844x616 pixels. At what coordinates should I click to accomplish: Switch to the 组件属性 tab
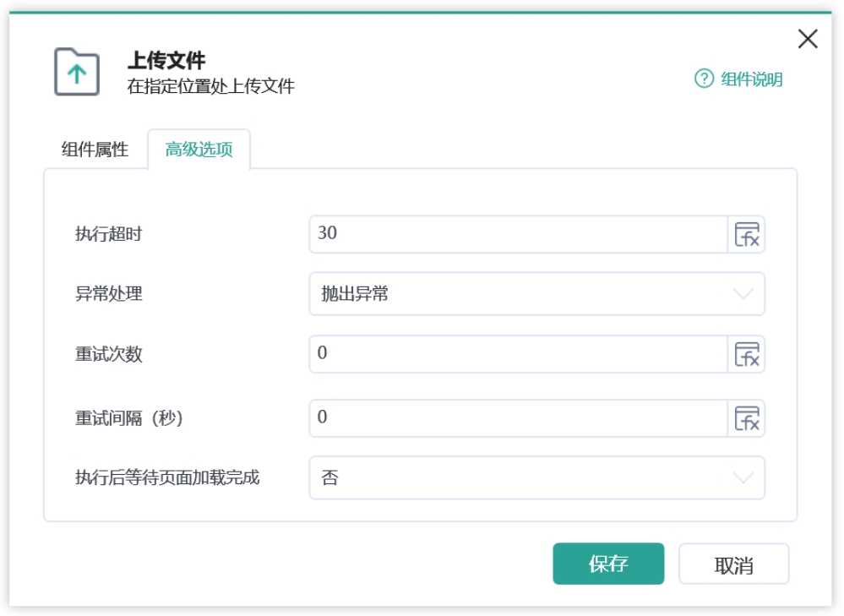[x=95, y=150]
